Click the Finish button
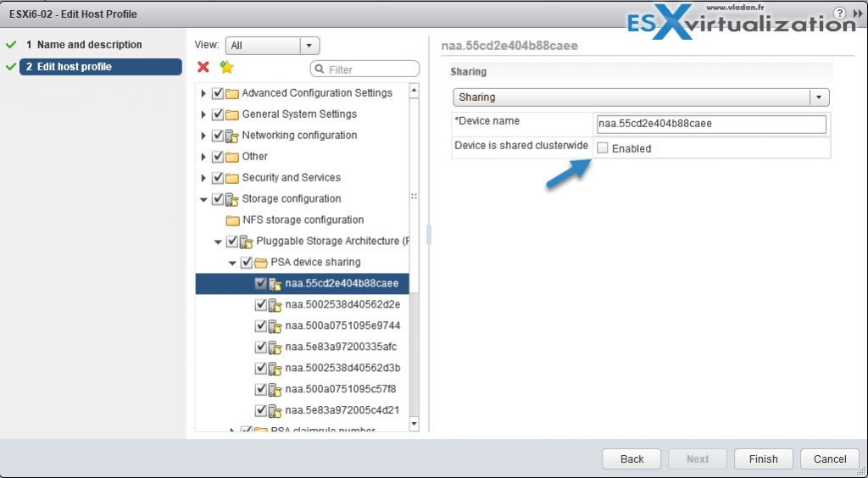 (763, 459)
